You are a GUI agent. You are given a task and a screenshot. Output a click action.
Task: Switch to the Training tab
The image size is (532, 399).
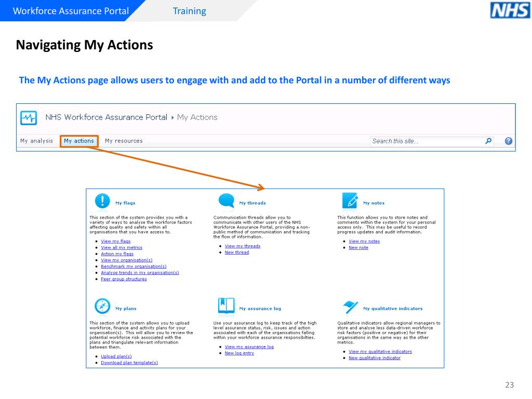[189, 11]
